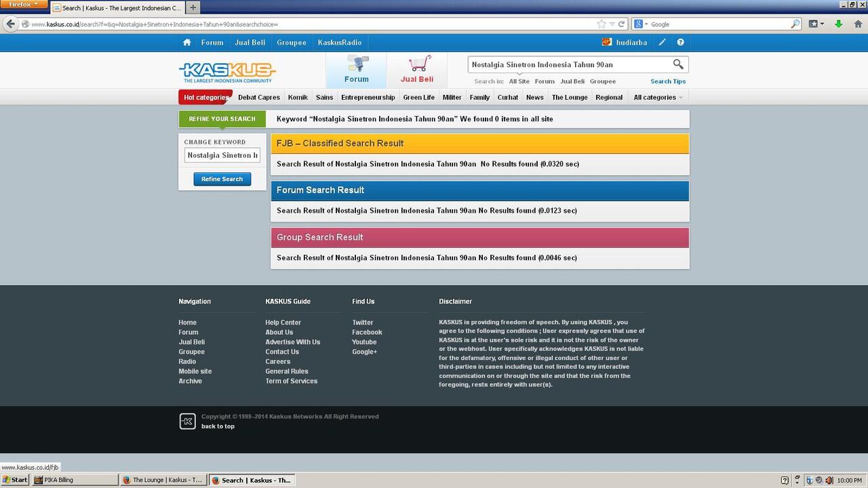Search in All Site option
Viewport: 868px width, 488px height.
[x=519, y=81]
